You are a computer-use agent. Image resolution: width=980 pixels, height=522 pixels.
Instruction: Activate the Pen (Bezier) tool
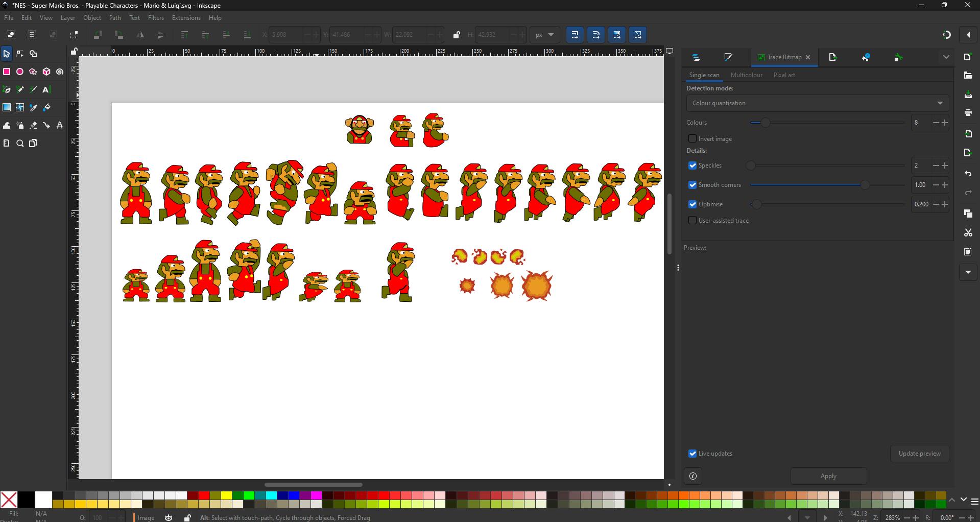pyautogui.click(x=7, y=89)
